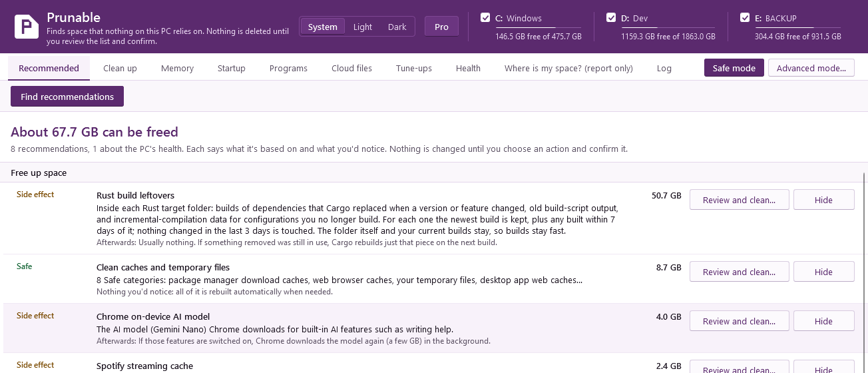The image size is (868, 373).
Task: Select the Rust build leftovers title
Action: 135,195
